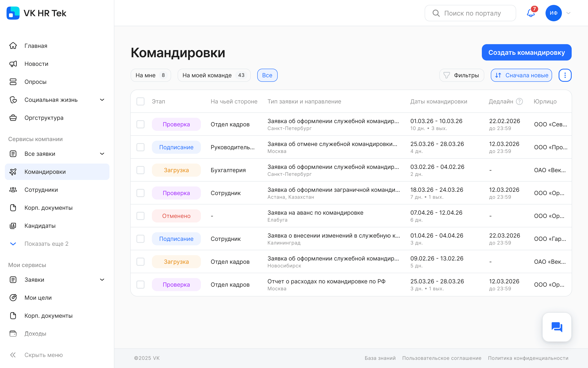Click the Доходы wallet icon

[x=13, y=334]
